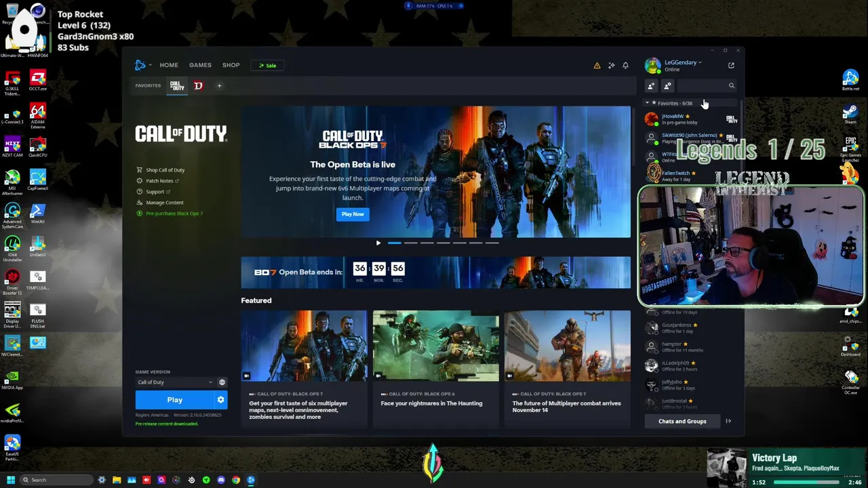Click the Add Friend icon
This screenshot has width=868, height=488.
(651, 85)
